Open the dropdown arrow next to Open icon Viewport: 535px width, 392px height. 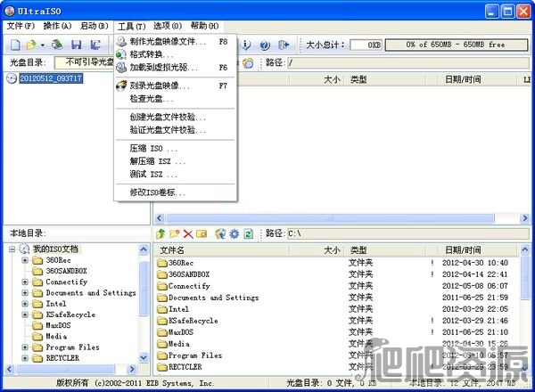[42, 45]
